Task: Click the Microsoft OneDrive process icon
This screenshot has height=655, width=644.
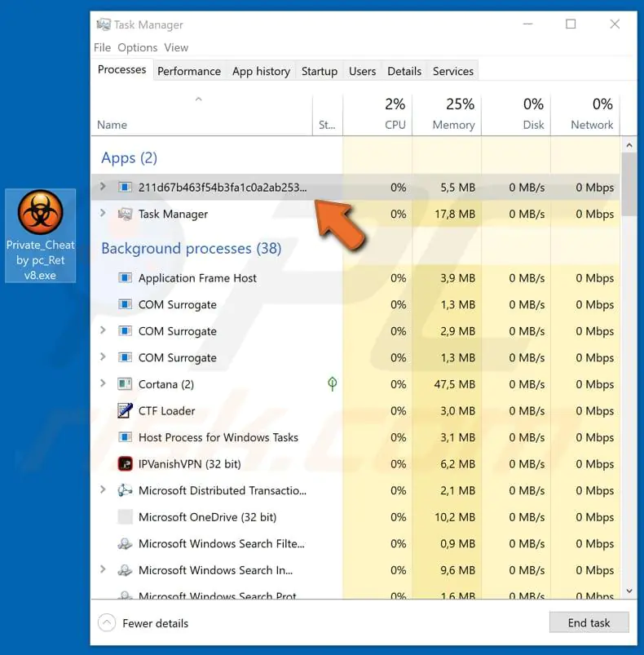Action: click(125, 517)
